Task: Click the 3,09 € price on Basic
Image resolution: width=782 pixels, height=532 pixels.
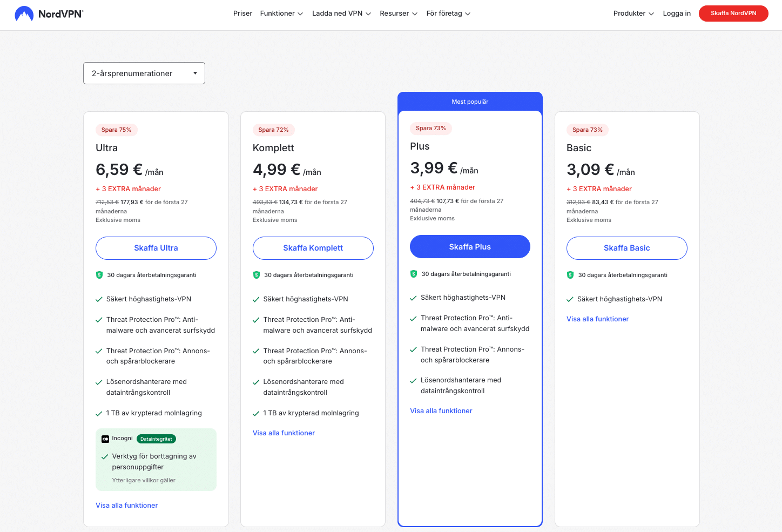Action: pos(590,170)
